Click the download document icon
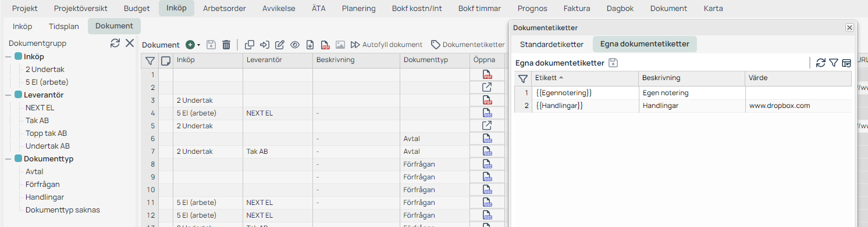Viewport: 868px width, 227px height. pyautogui.click(x=310, y=45)
